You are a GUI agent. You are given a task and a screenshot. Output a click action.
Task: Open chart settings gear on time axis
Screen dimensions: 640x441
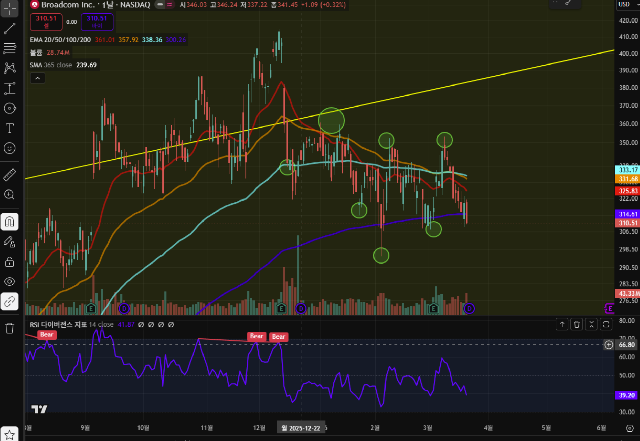coord(630,428)
